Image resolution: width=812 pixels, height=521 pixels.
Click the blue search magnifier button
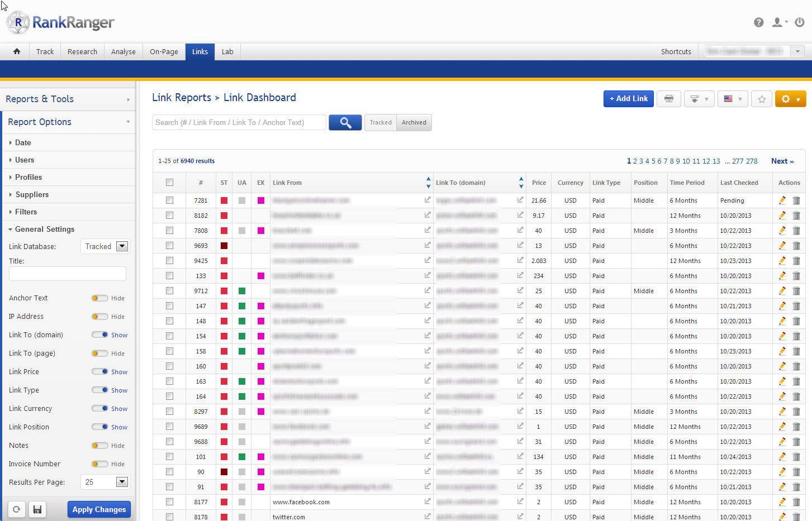tap(345, 122)
